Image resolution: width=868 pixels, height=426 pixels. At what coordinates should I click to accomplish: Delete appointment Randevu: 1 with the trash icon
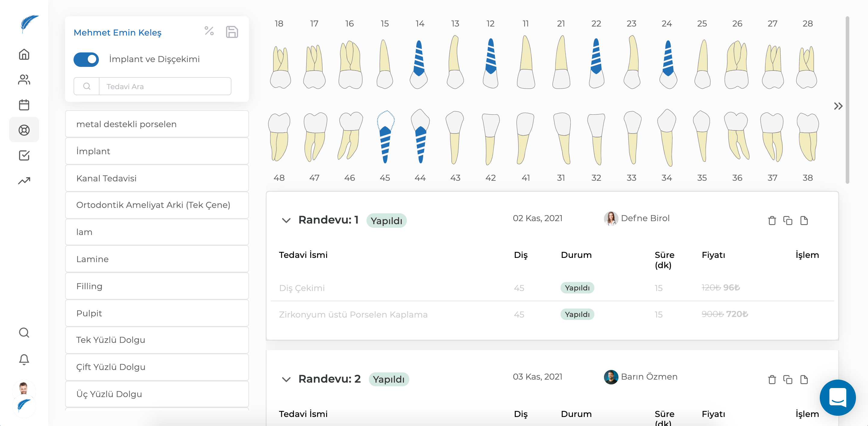tap(772, 221)
